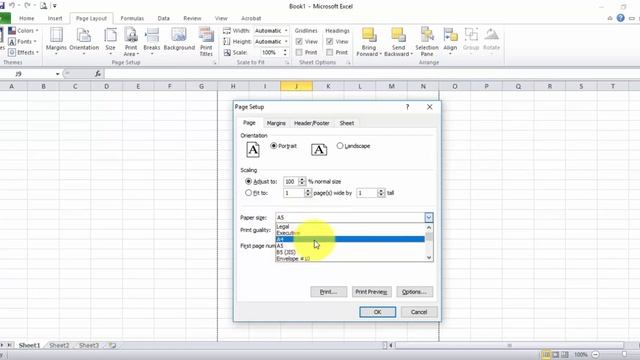Click the Rotate icon in Arrange

tap(491, 41)
